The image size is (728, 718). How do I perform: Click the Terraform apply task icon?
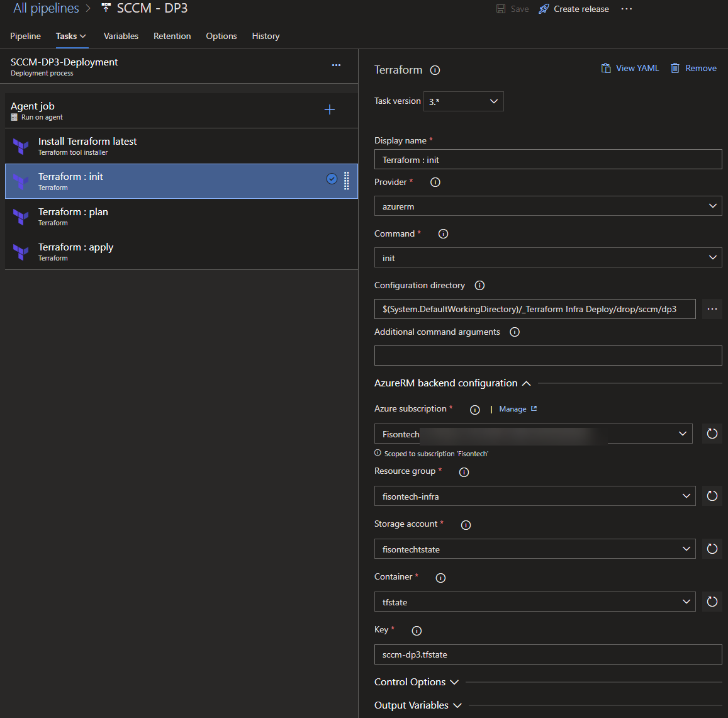tap(21, 252)
